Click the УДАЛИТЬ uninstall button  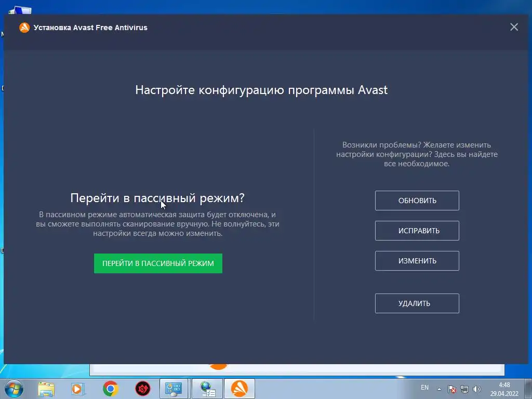click(x=417, y=303)
